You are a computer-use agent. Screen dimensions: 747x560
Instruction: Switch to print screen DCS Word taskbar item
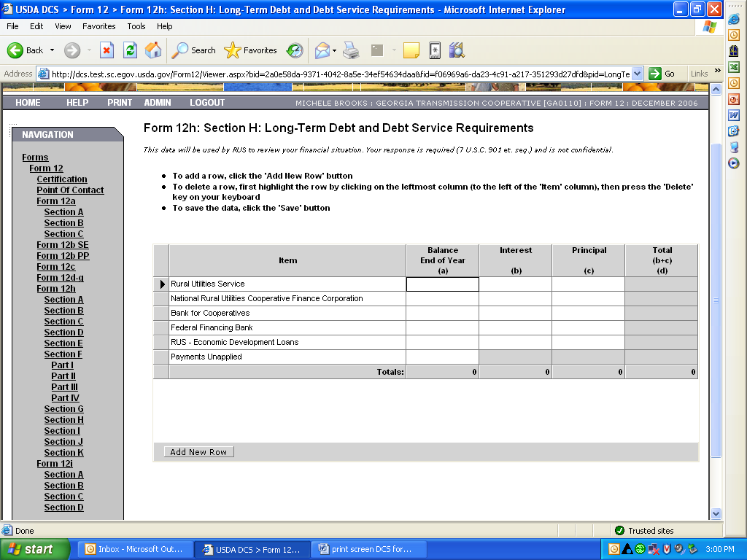coord(368,549)
